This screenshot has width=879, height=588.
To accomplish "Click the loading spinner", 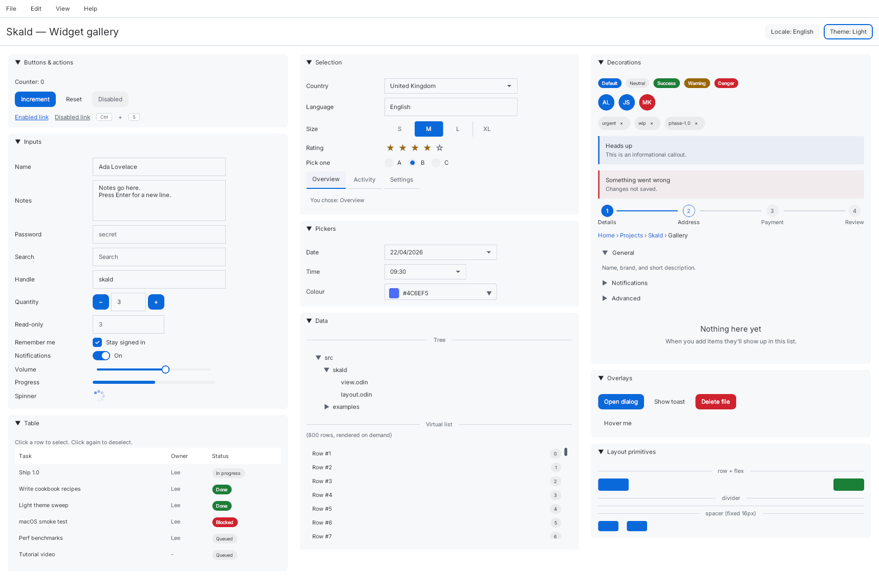I will point(99,396).
